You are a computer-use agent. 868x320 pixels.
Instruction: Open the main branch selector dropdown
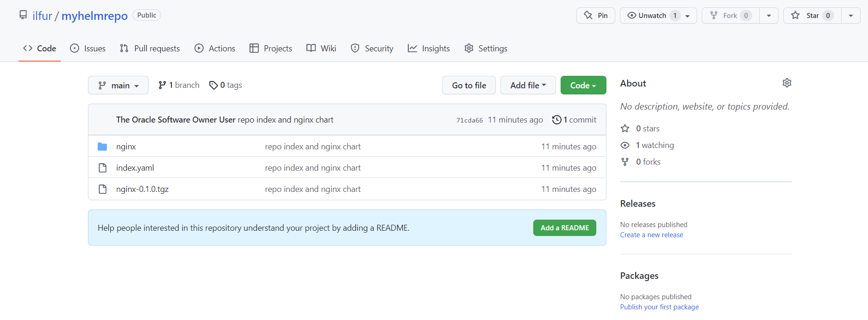click(118, 85)
